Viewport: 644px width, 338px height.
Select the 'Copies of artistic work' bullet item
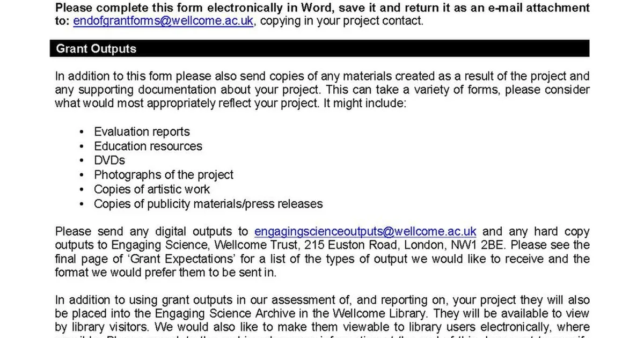pos(152,189)
